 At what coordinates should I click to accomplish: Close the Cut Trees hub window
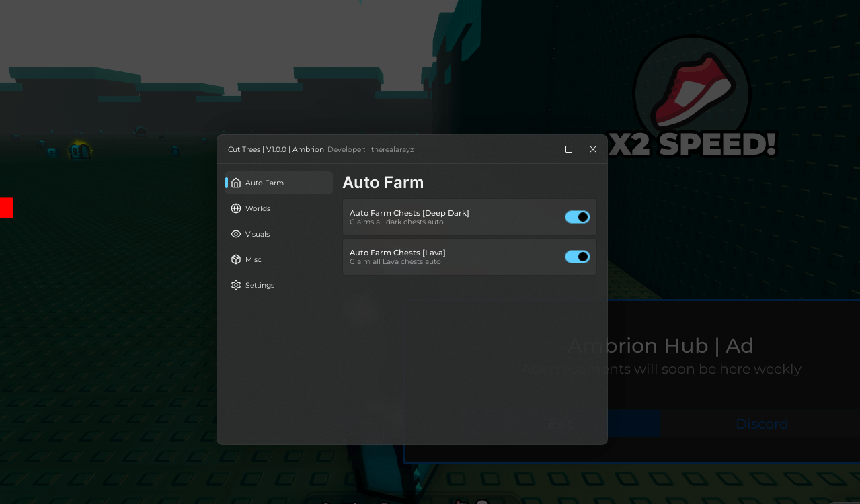593,149
